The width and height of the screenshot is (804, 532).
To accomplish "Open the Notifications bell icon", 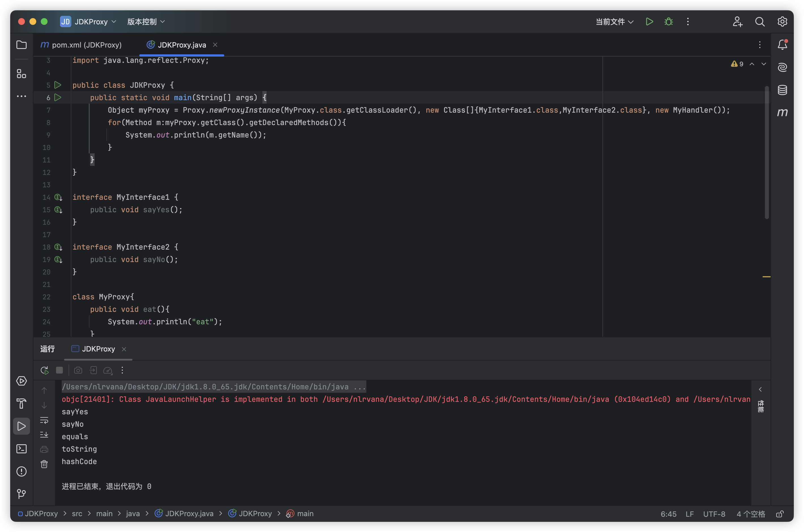I will point(782,44).
